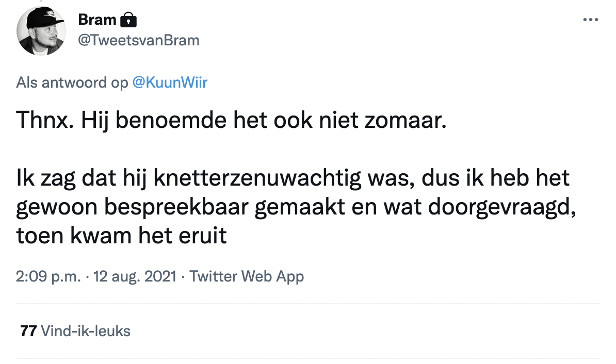Open Bram's profile avatar photo
This screenshot has height=364, width=616.
coord(41,31)
